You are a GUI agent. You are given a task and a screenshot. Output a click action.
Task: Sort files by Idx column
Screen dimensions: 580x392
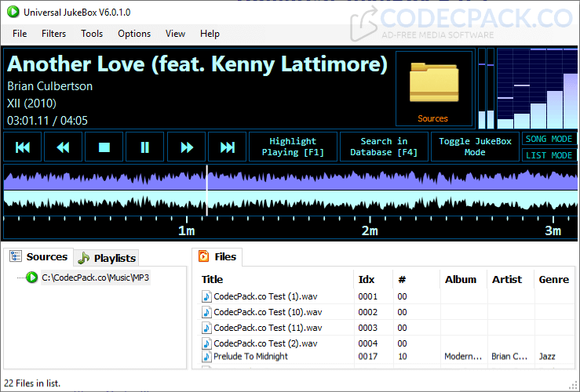pos(367,279)
